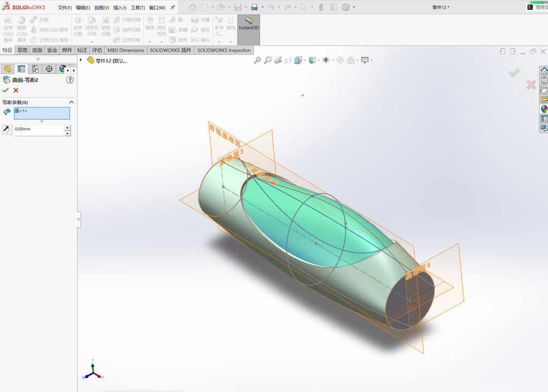Open Print dropdown arrow
The height and width of the screenshot is (392, 548).
262,7
